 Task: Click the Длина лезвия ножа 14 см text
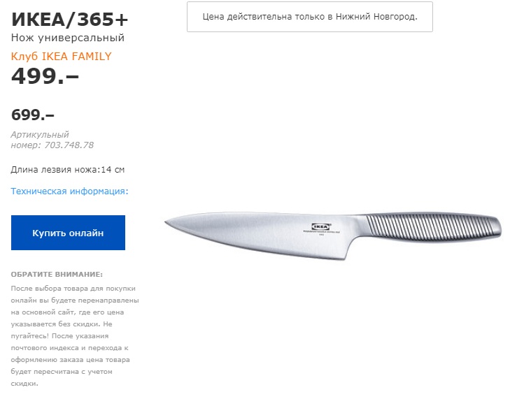coord(68,169)
